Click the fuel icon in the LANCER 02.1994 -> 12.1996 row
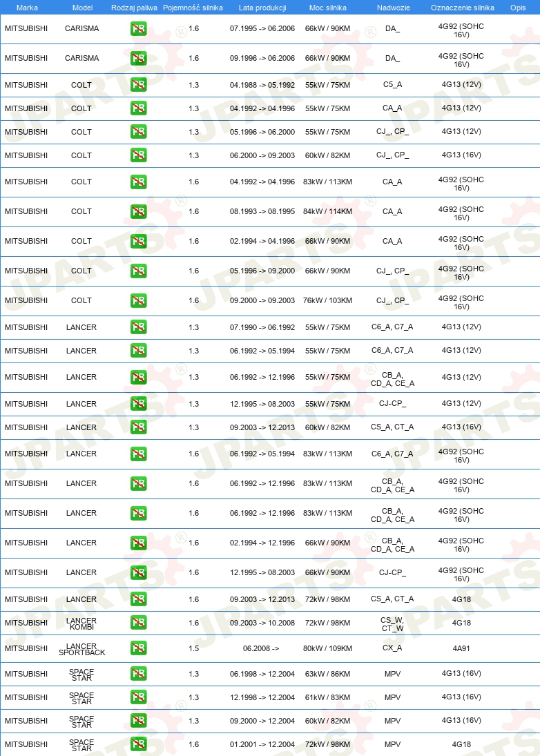 (x=138, y=543)
